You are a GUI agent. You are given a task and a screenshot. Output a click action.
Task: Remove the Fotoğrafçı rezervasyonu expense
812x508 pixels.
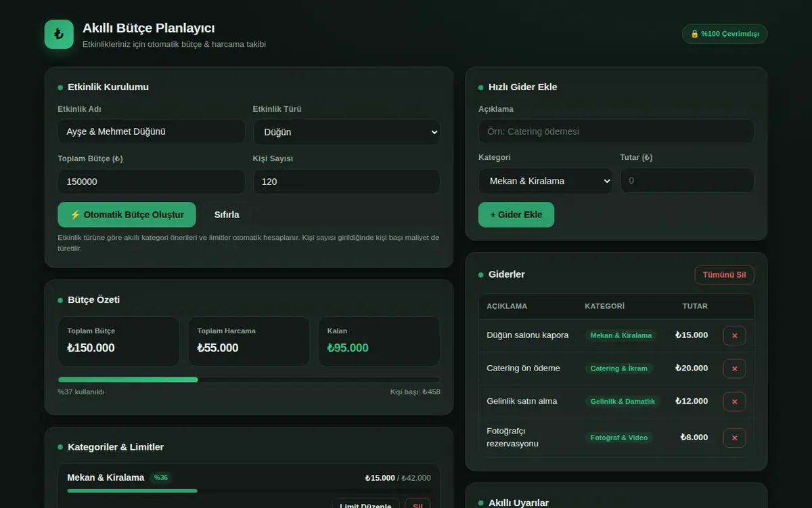tap(734, 438)
